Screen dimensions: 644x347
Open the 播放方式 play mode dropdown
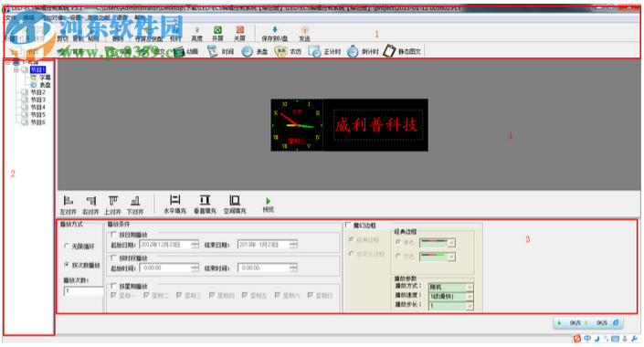(x=469, y=287)
